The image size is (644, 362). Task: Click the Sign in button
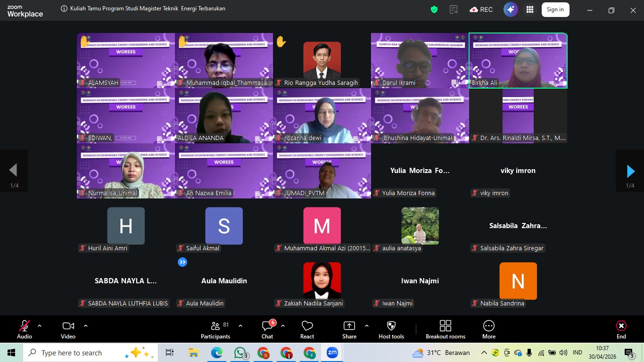[x=555, y=9]
